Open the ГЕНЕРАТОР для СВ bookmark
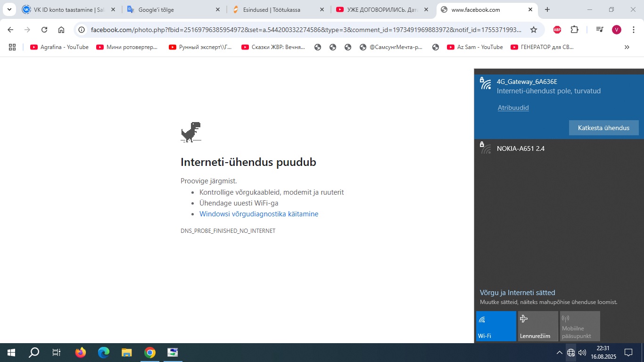644x362 pixels. click(543, 47)
